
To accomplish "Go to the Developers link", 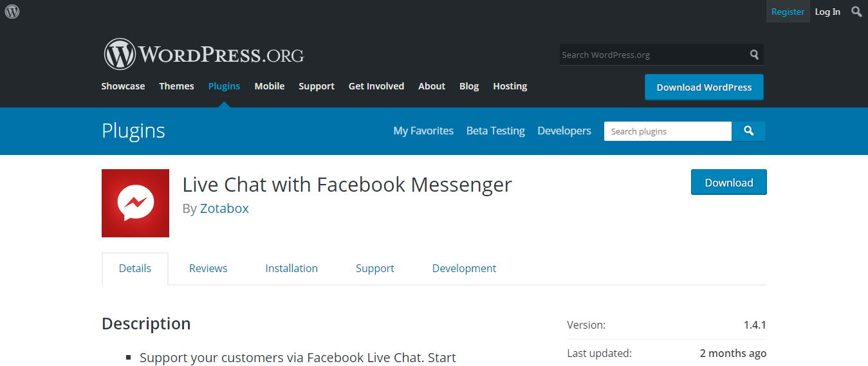I will coord(564,131).
